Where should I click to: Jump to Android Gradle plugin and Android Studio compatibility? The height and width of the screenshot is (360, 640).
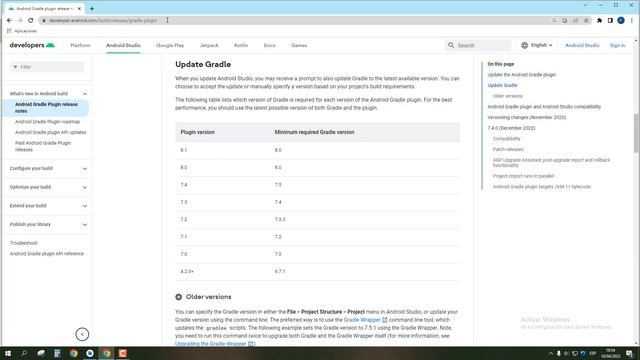click(544, 107)
